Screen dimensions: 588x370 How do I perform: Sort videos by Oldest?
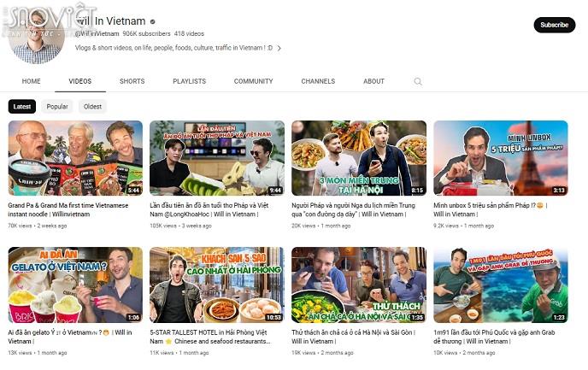pos(92,107)
